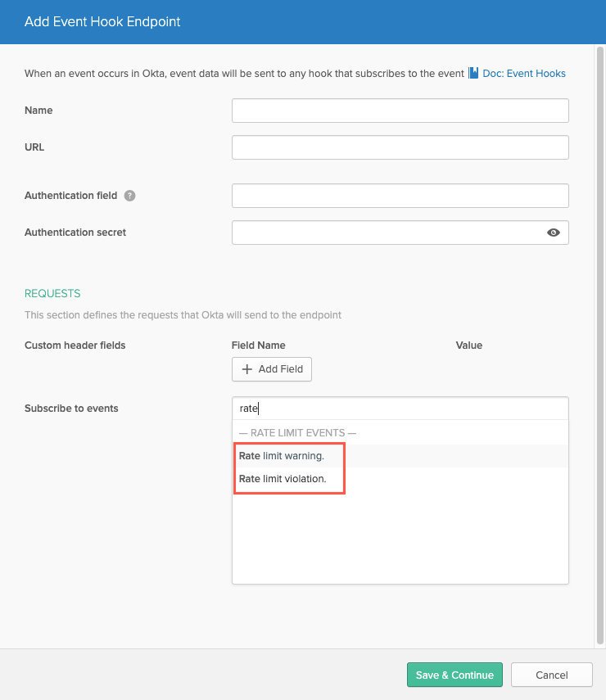Focus the URL input field
The image size is (606, 700).
(400, 147)
